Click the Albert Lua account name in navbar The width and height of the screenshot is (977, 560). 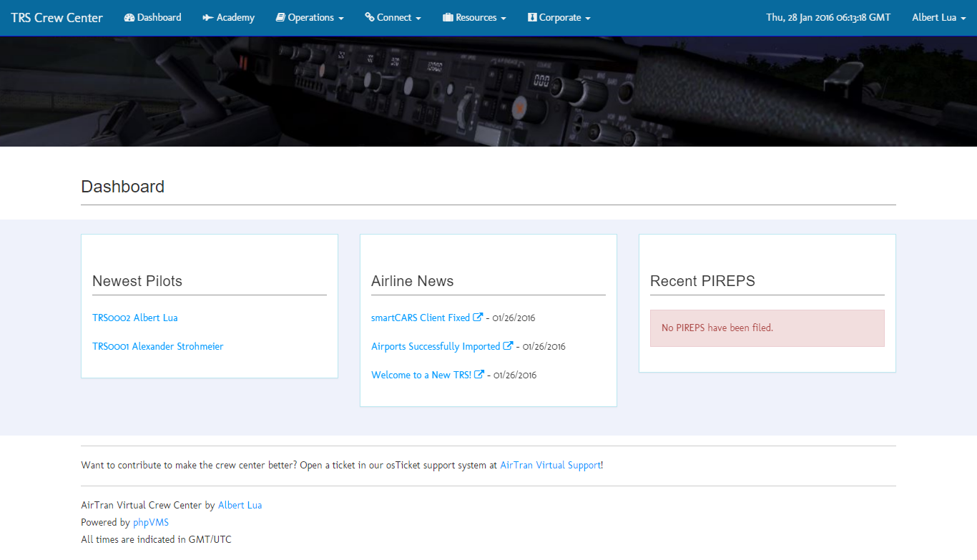[934, 17]
